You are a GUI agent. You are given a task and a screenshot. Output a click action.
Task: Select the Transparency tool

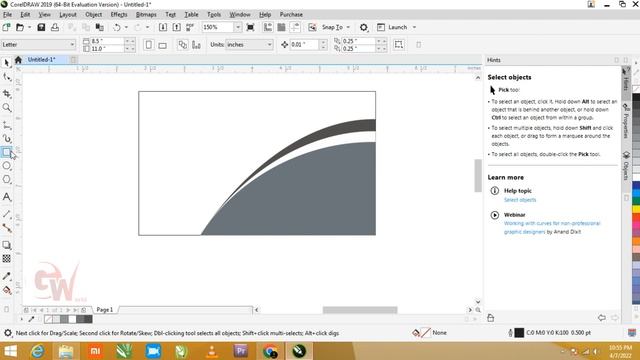(x=7, y=258)
